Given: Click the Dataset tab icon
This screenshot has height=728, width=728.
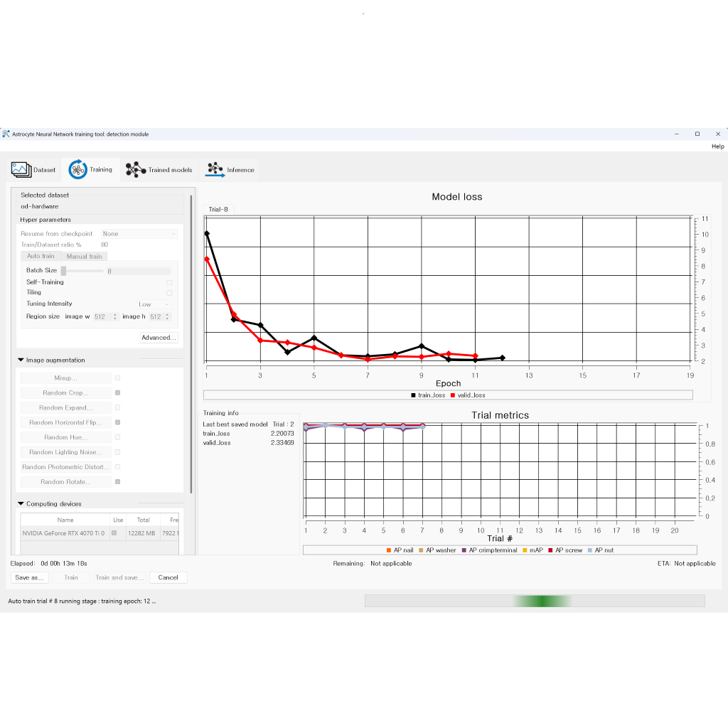Looking at the screenshot, I should point(21,169).
